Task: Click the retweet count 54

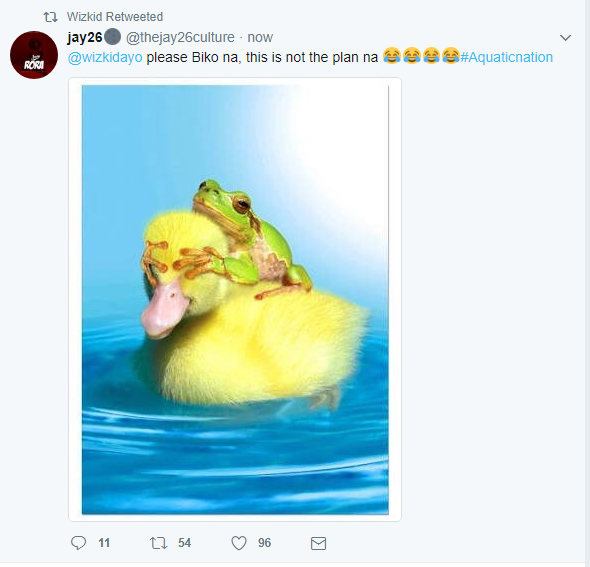Action: click(184, 543)
